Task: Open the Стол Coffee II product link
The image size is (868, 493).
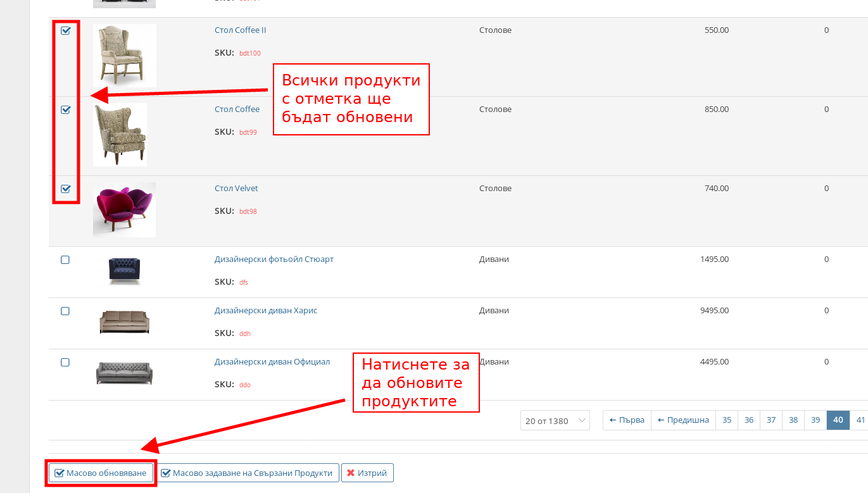Action: [x=241, y=30]
